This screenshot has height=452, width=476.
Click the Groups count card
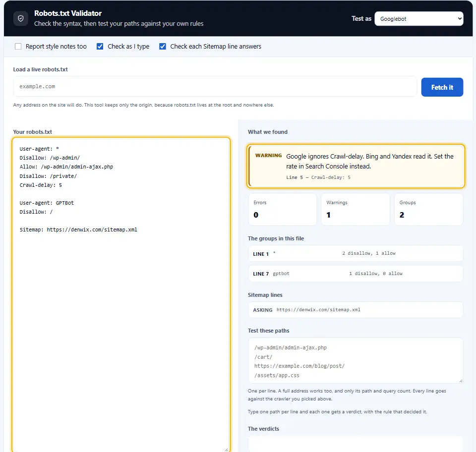tap(428, 209)
